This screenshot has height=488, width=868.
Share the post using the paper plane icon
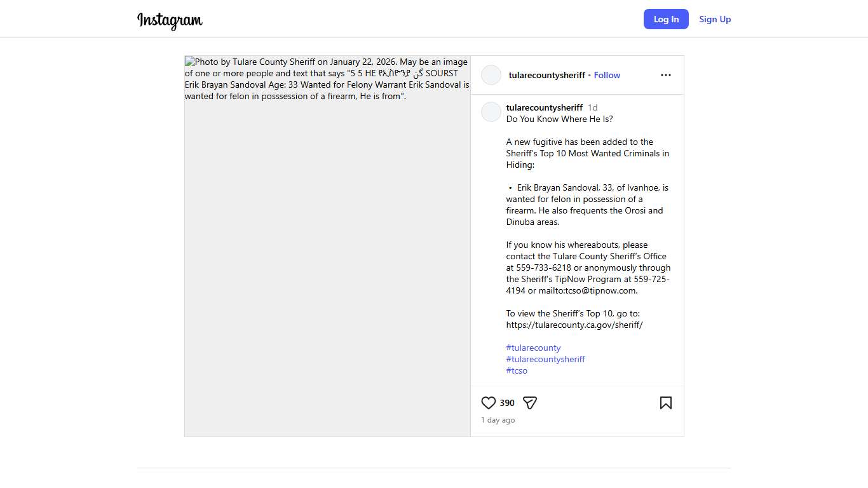pyautogui.click(x=530, y=403)
